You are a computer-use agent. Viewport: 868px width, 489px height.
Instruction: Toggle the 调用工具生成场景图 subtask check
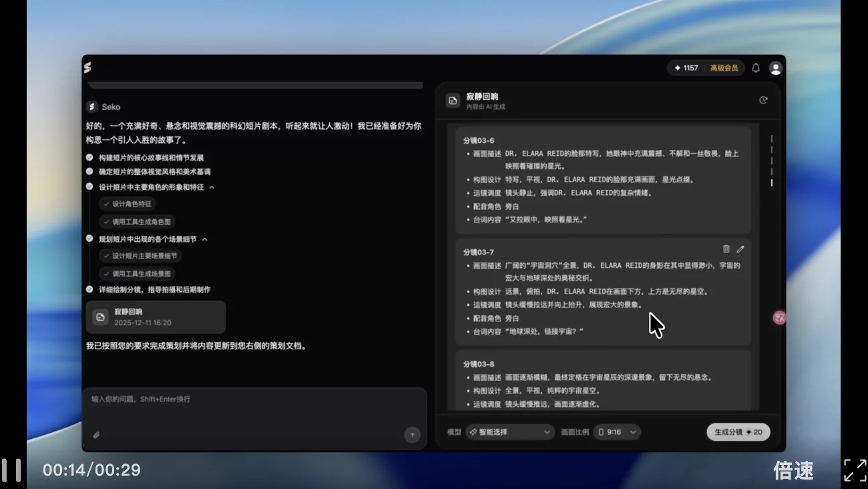(107, 273)
